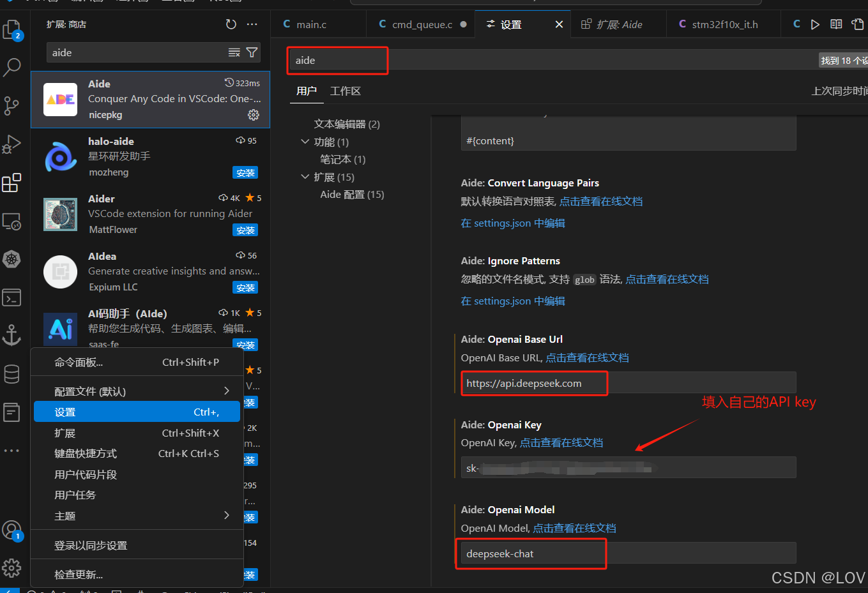The height and width of the screenshot is (593, 868).
Task: Open online docs link for Convert Language Pairs
Action: coord(601,201)
